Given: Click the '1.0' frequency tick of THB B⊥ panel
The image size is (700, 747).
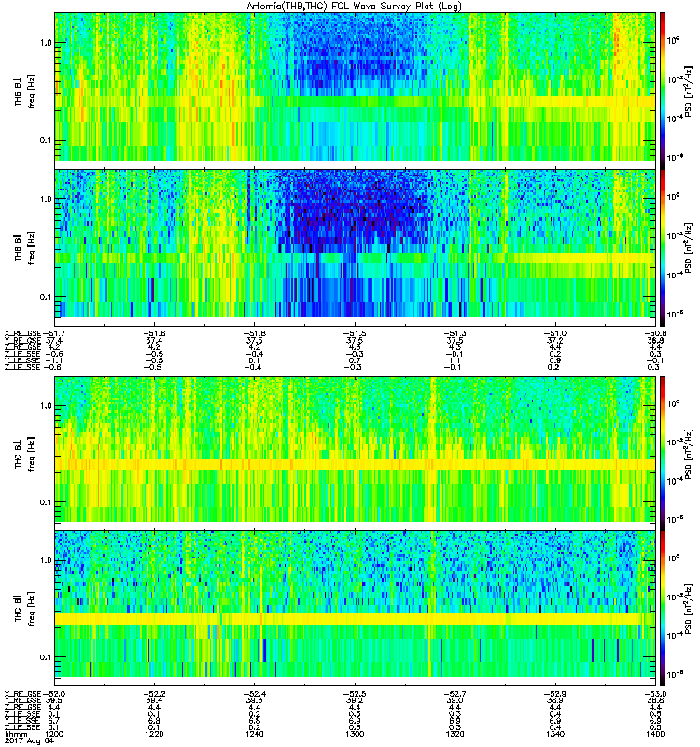Looking at the screenshot, I should pos(46,43).
